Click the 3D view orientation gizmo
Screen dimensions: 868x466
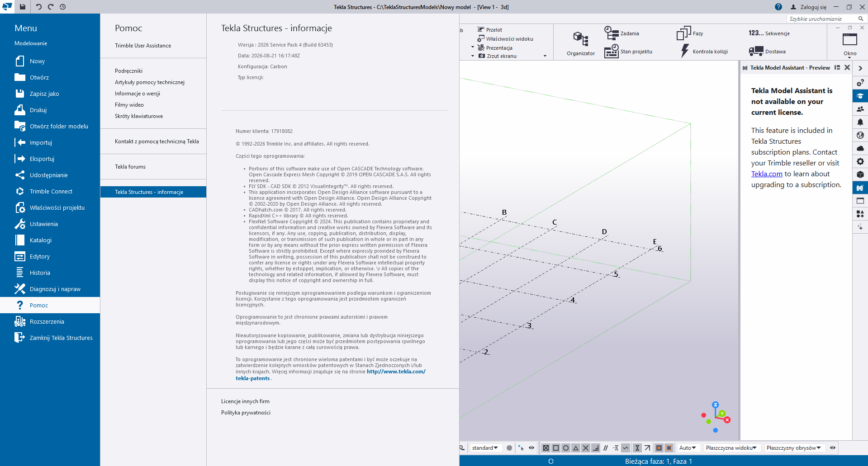coord(716,417)
